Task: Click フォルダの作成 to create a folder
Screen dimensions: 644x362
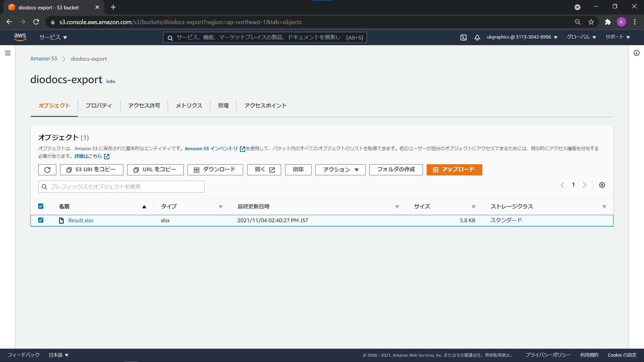Action: pyautogui.click(x=396, y=170)
